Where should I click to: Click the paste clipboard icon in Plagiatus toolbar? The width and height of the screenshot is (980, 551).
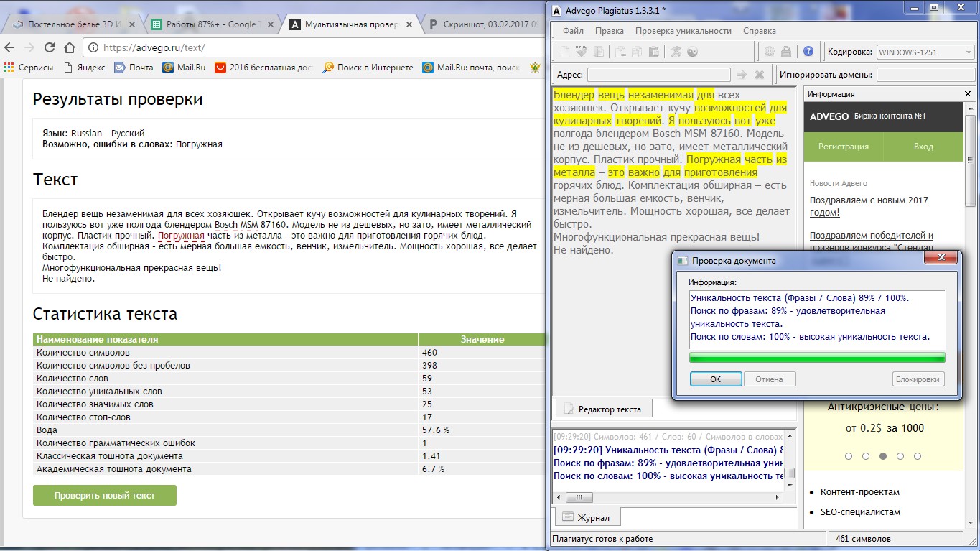(x=653, y=52)
